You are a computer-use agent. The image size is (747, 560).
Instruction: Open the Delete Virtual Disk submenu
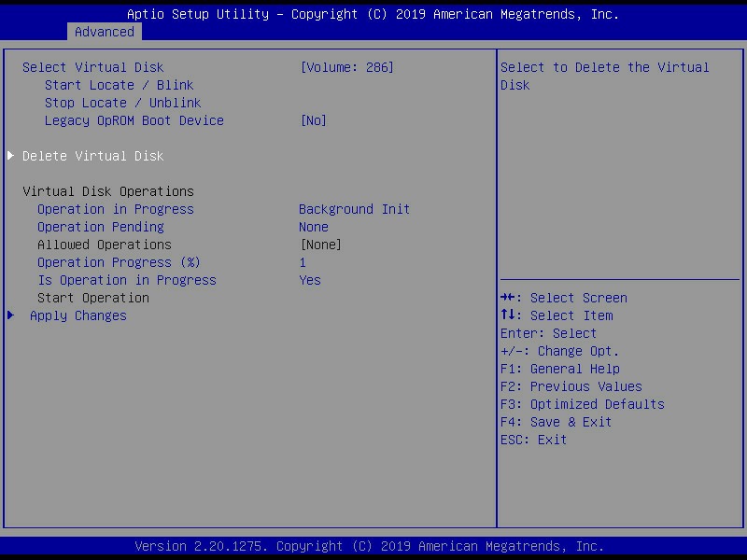(x=92, y=156)
